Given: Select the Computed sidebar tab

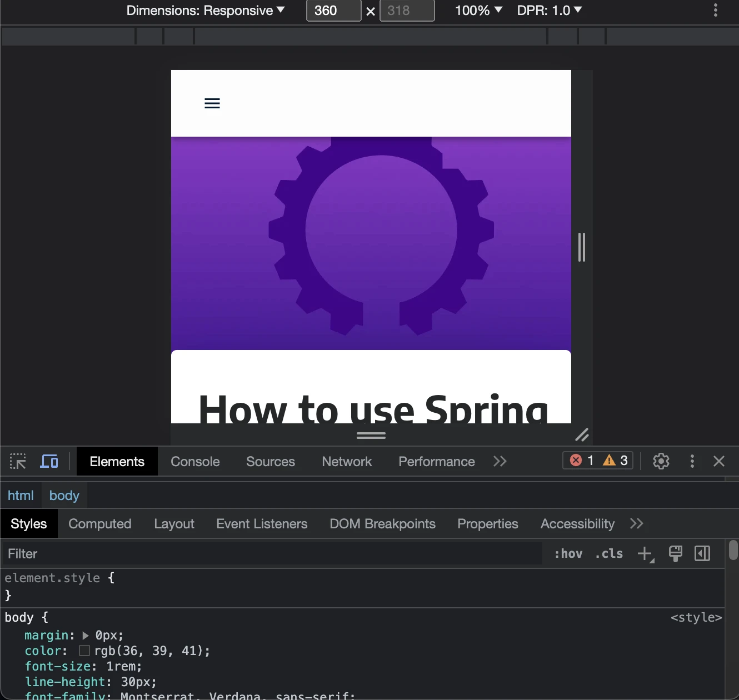Looking at the screenshot, I should 100,523.
